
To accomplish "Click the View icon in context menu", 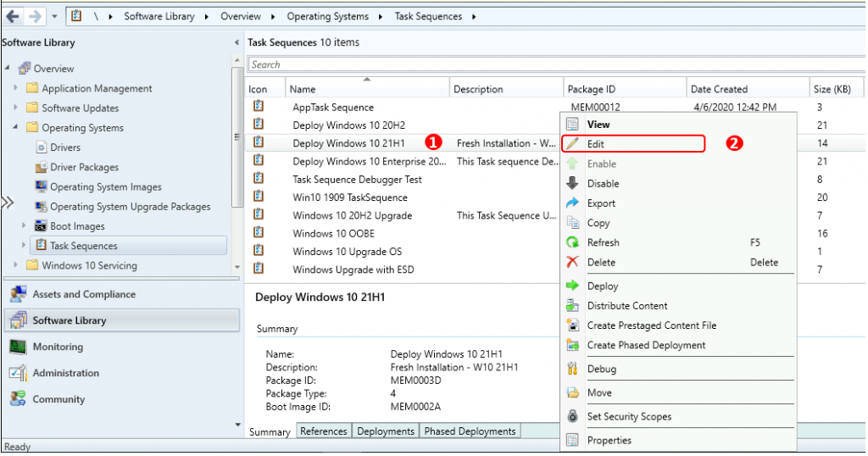I will 572,125.
